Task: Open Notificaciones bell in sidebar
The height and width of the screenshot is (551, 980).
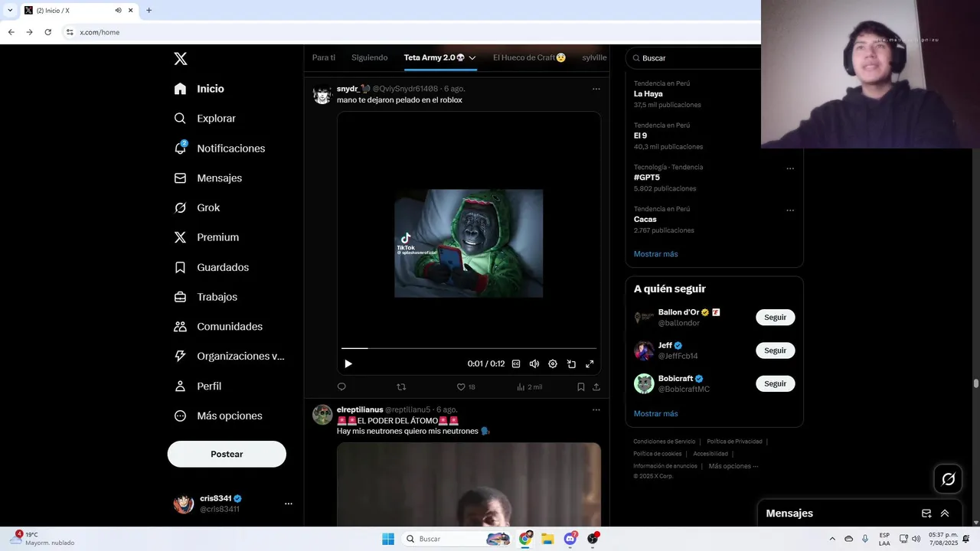Action: pyautogui.click(x=219, y=148)
